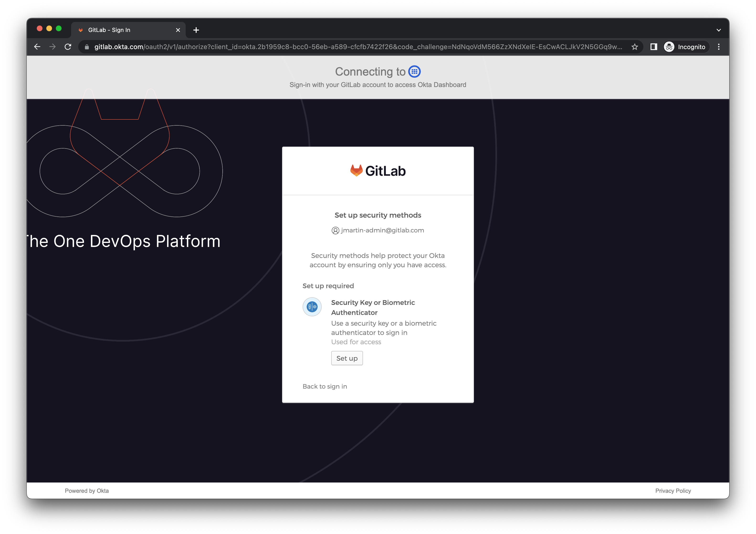Click the lock site info icon
The width and height of the screenshot is (756, 534).
click(87, 47)
